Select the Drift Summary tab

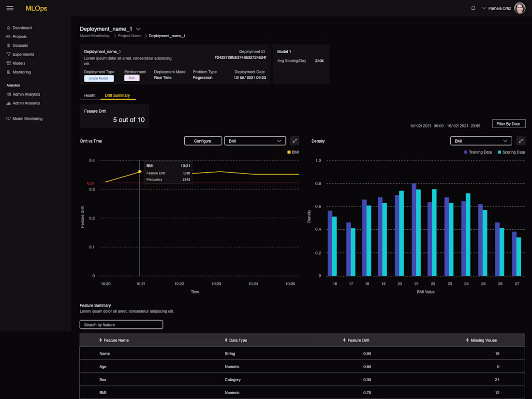118,95
